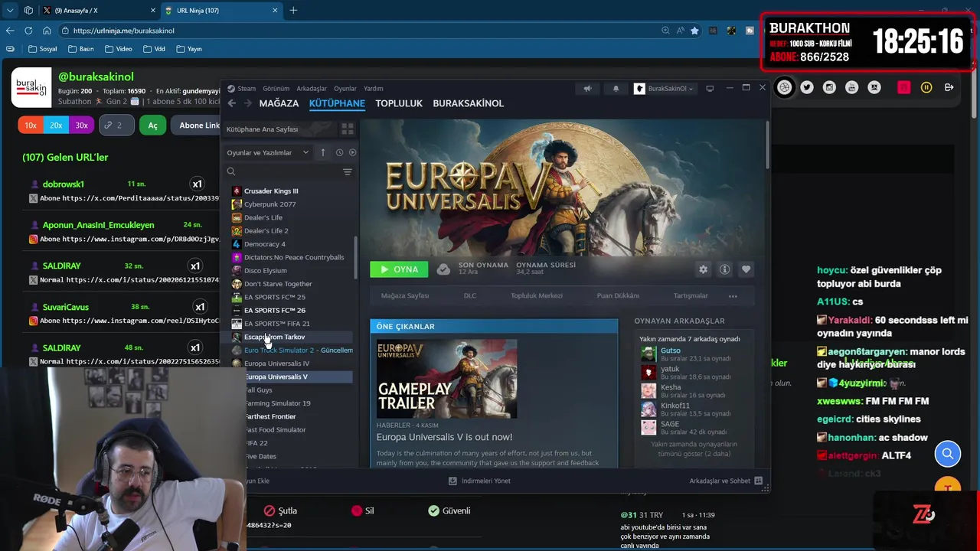Open the Arkadaşlar menu
This screenshot has height=551, width=980.
coord(312,89)
